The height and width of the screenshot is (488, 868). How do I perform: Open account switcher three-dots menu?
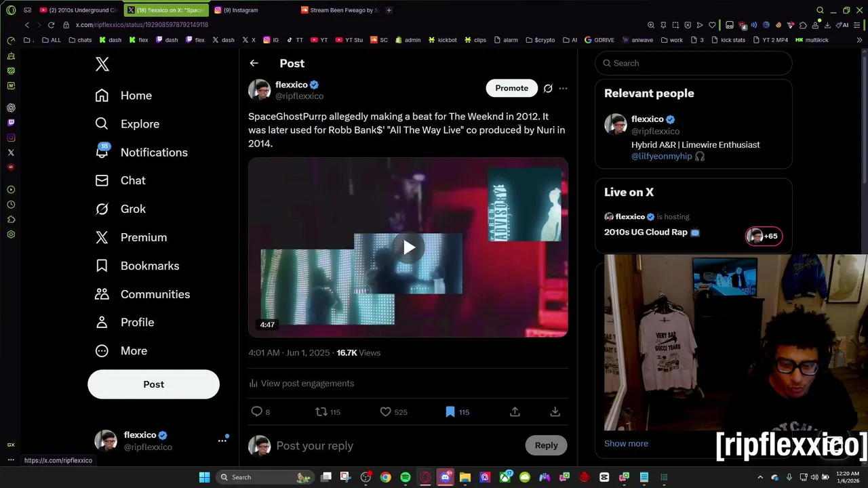[222, 441]
